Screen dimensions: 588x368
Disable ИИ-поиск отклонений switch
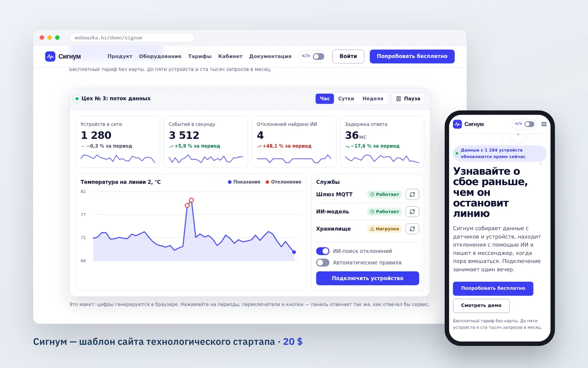tap(323, 251)
